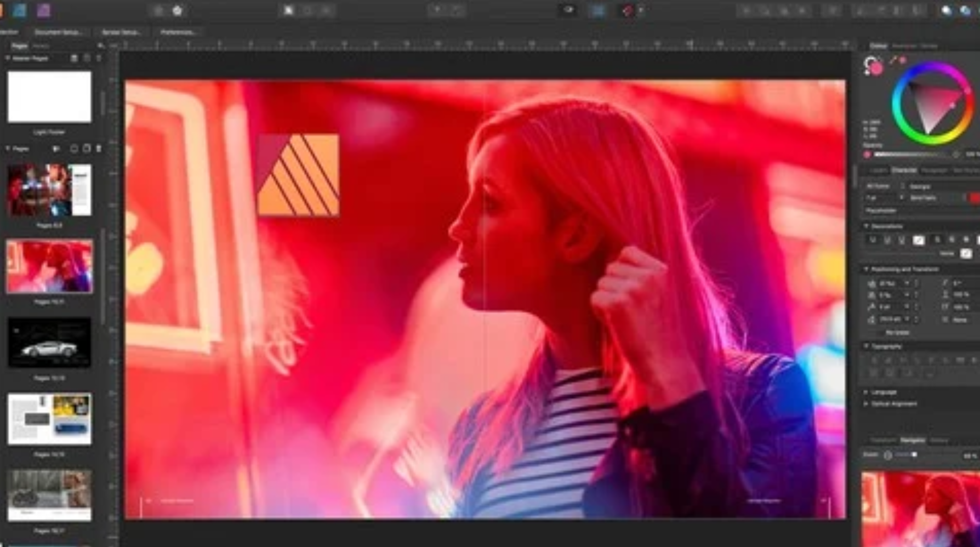This screenshot has height=547, width=980.
Task: Adjust the Opacity slider
Action: tap(910, 154)
